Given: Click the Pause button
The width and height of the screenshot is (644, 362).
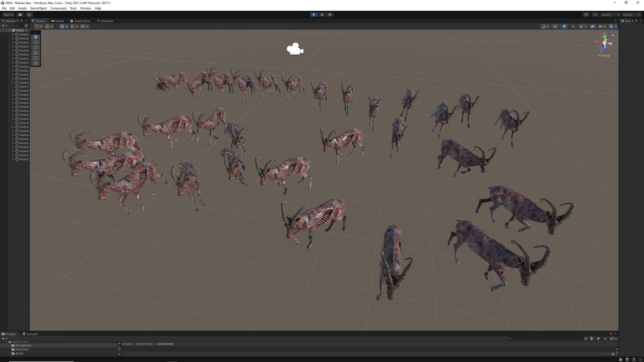Looking at the screenshot, I should click(x=322, y=14).
